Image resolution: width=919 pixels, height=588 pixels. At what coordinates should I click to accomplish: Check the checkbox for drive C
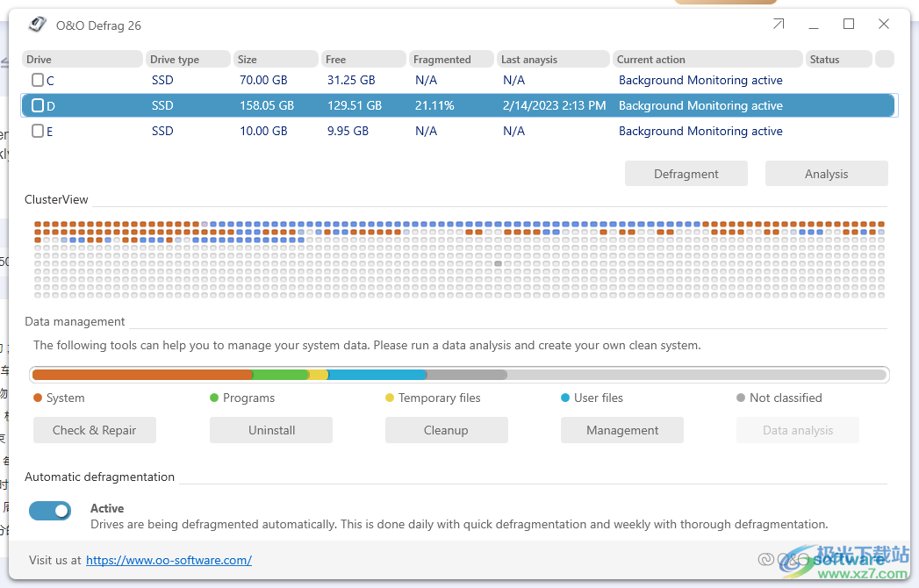click(38, 80)
